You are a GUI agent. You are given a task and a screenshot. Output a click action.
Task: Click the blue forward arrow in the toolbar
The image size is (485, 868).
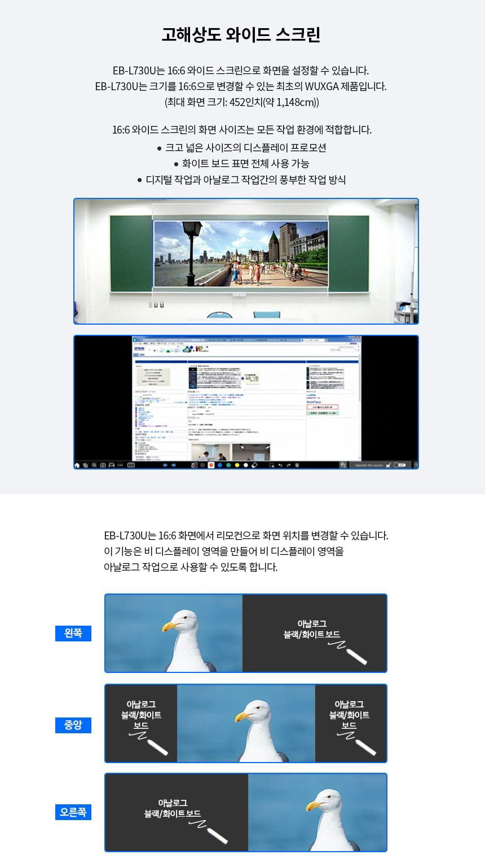pos(174,465)
